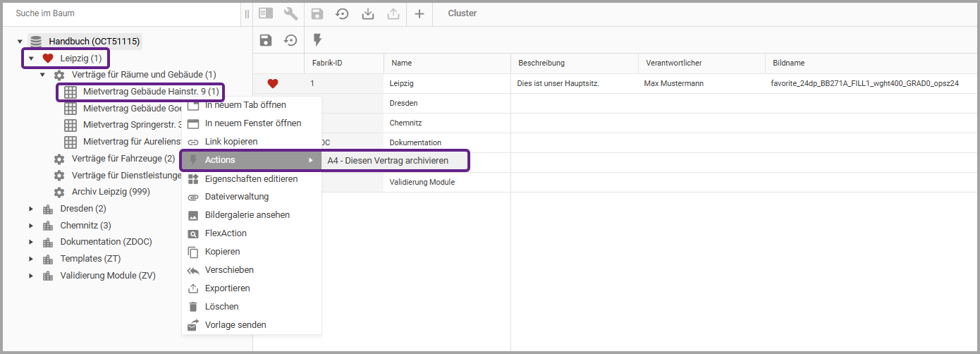Click the plus icon to add new

419,13
